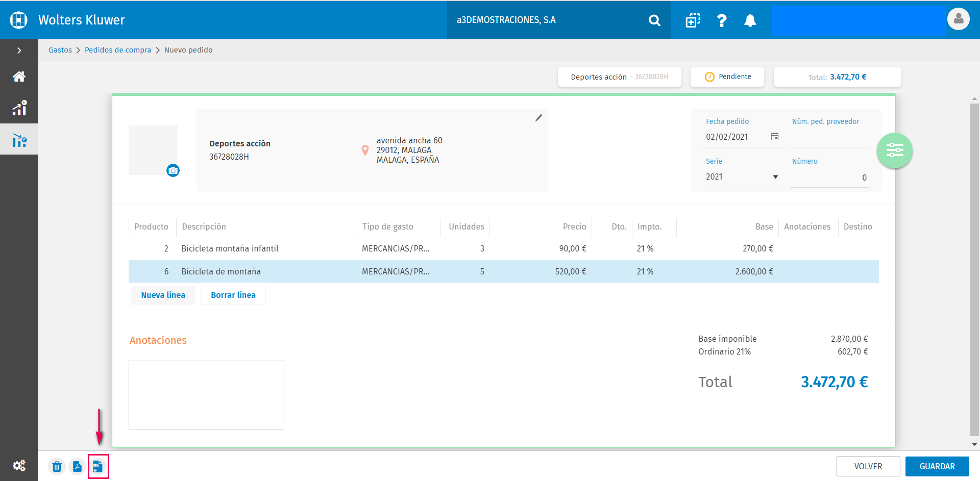Click the camera icon to add photo
980x481 pixels.
point(173,170)
